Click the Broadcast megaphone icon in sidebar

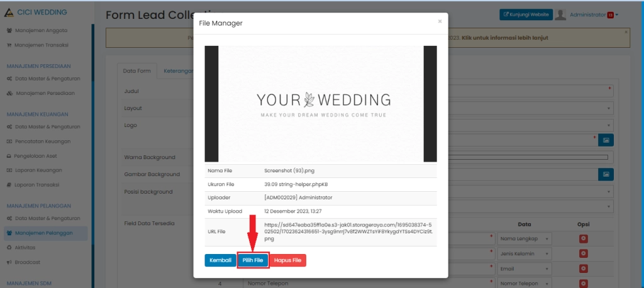(x=9, y=262)
